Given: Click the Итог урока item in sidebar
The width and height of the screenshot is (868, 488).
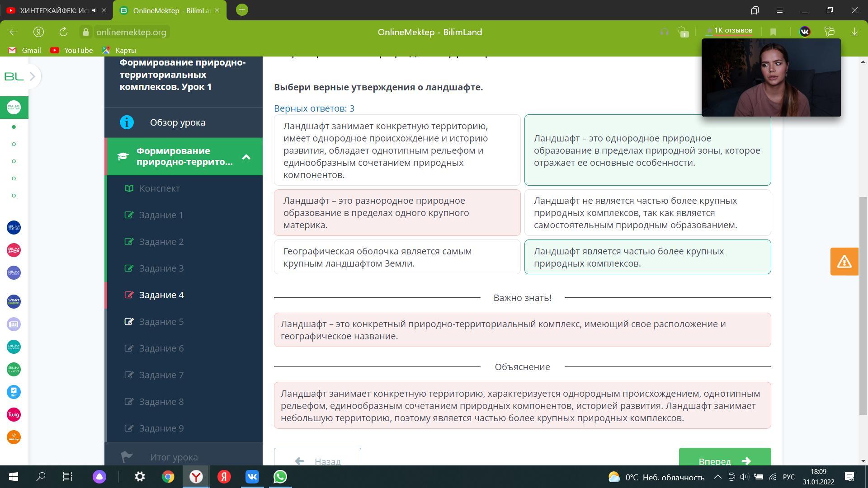Looking at the screenshot, I should click(174, 457).
